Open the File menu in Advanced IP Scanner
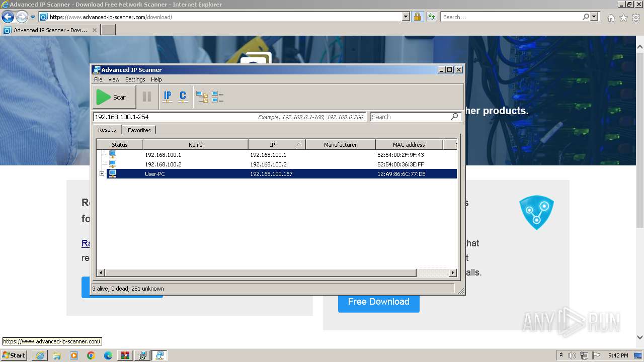 tap(98, 79)
